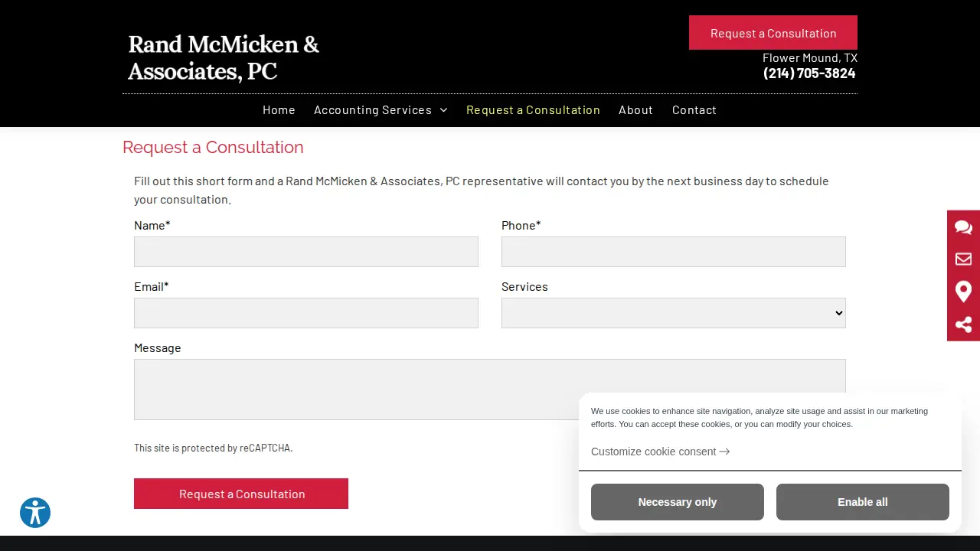Open the chat bubbles side icon

click(963, 227)
